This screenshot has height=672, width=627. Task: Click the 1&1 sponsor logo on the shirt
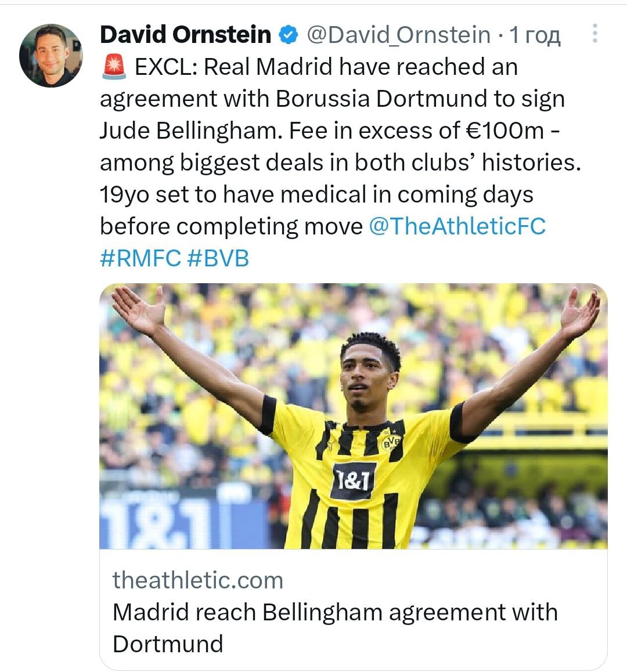coord(353,480)
